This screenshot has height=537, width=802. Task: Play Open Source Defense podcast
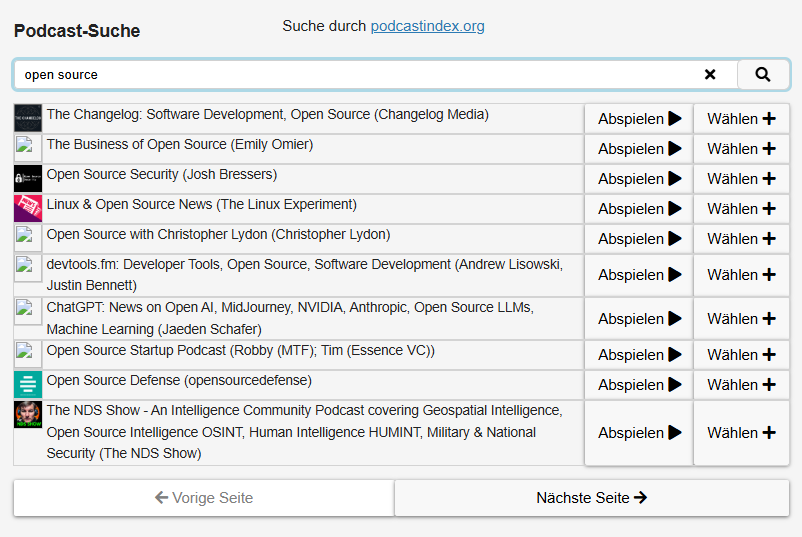point(639,385)
